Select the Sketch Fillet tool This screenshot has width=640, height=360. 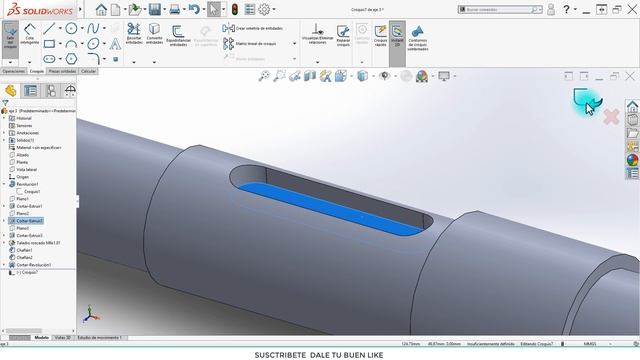[x=93, y=59]
